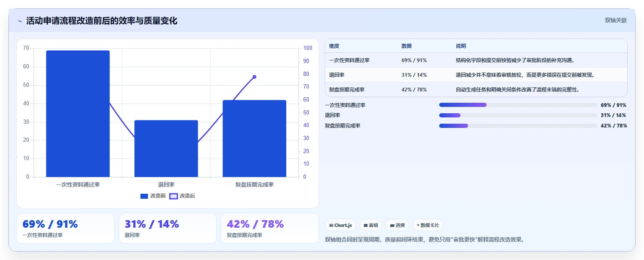Click the 42% / 78% value next to progress bar
644x260 pixels.
613,126
